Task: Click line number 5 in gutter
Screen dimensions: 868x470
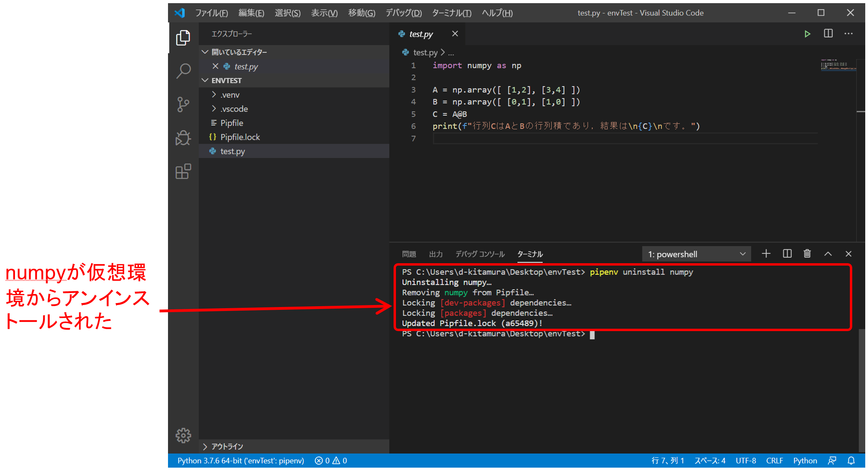Action: point(413,114)
